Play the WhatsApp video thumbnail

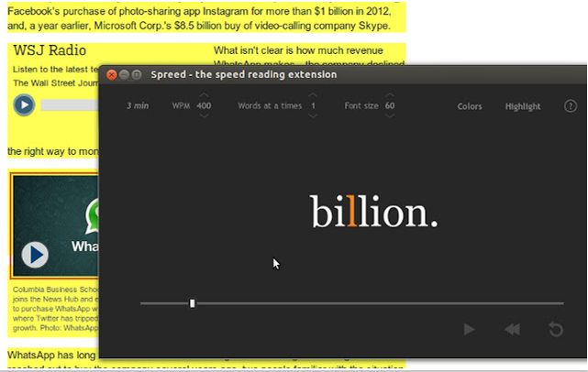pyautogui.click(x=36, y=254)
